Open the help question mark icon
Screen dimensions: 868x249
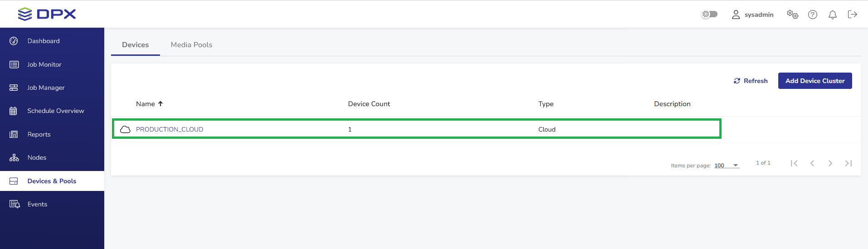tap(813, 15)
